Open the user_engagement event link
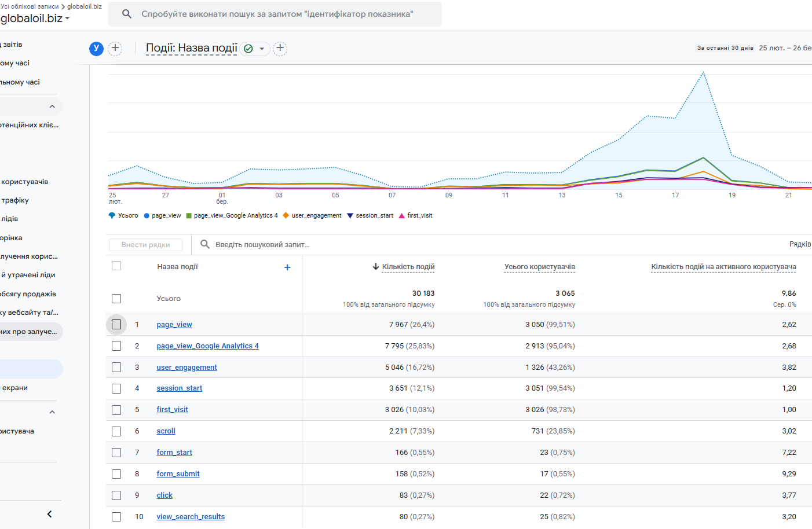 pyautogui.click(x=186, y=368)
